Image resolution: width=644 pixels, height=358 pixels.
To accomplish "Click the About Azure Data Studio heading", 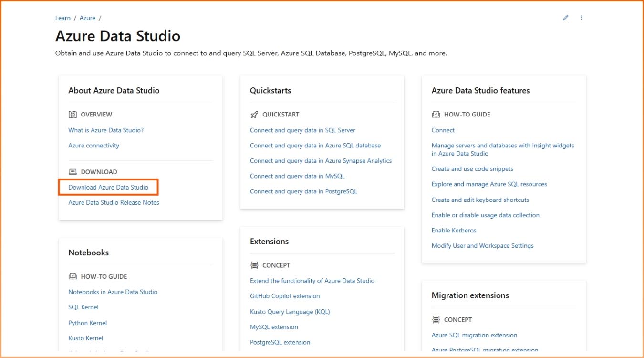I will click(114, 90).
